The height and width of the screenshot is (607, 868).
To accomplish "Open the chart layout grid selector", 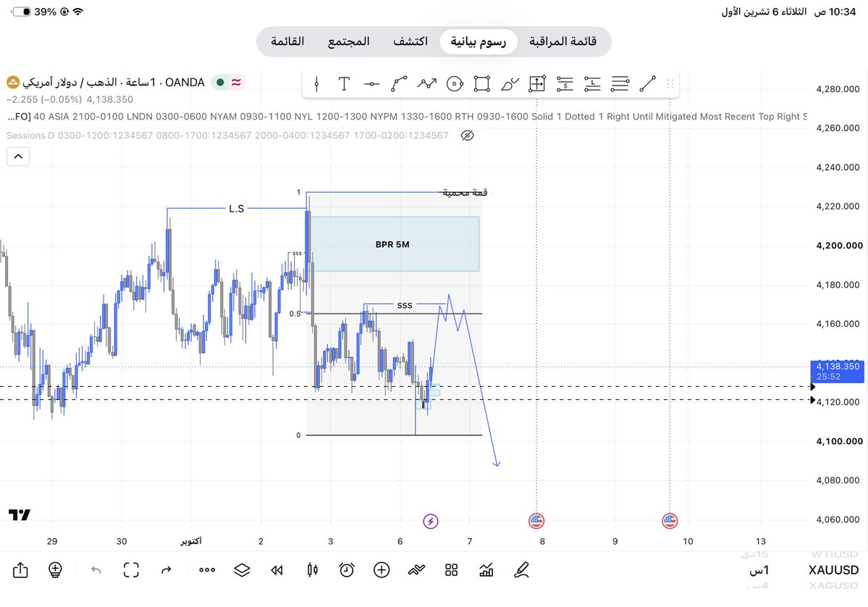I will 451,570.
